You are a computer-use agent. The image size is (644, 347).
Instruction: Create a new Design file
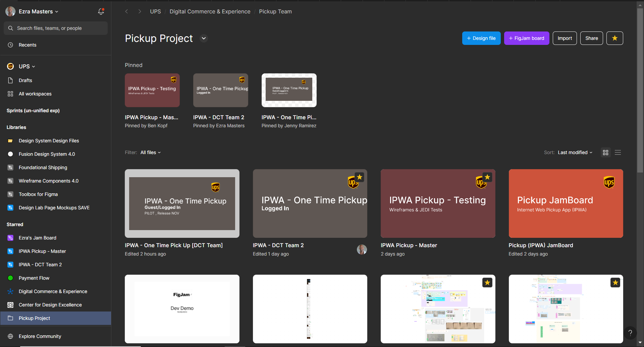(481, 38)
